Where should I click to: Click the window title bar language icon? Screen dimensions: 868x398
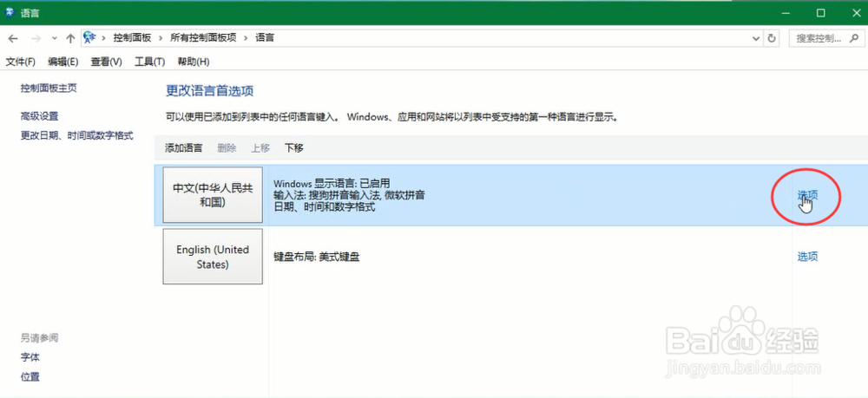tap(10, 13)
